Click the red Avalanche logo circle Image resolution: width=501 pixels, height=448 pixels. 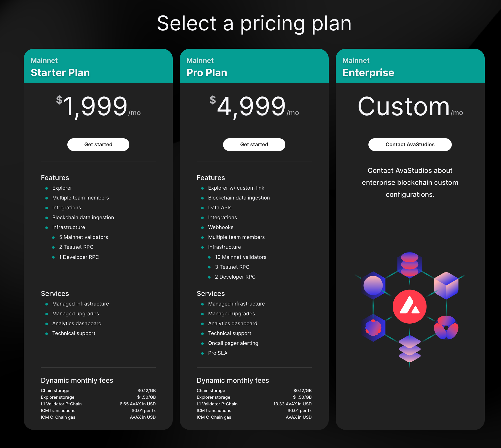tap(409, 307)
